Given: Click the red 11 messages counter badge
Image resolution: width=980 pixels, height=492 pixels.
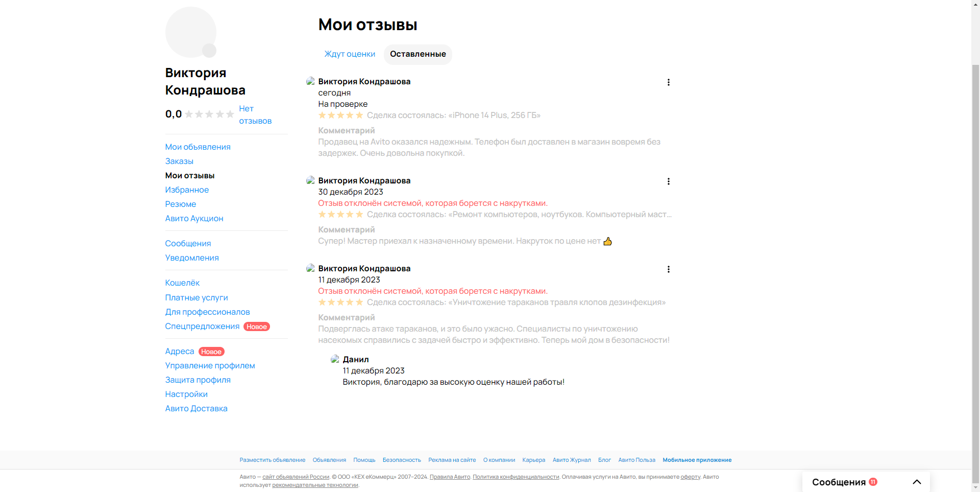Looking at the screenshot, I should click(873, 482).
